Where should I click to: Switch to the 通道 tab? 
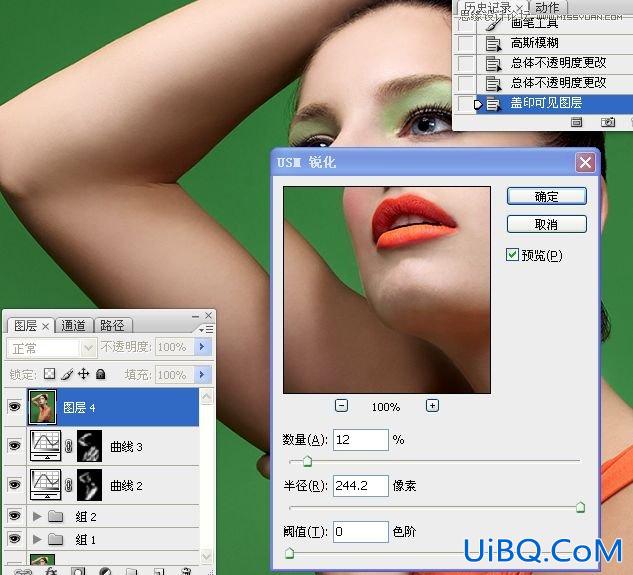pos(73,325)
